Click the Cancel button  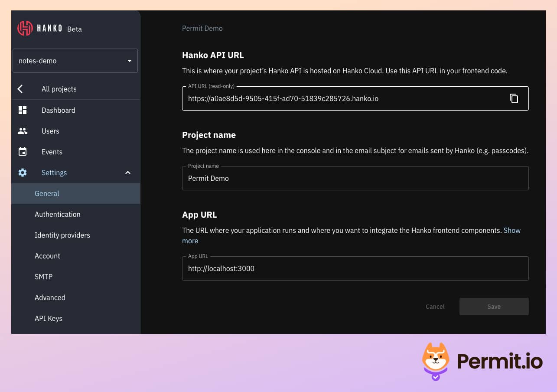(x=435, y=307)
